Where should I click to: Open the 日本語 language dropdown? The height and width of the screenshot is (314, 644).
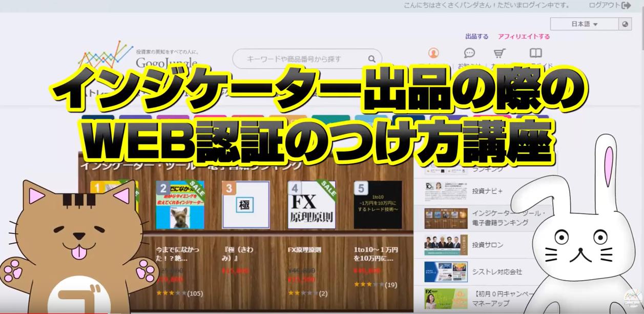(585, 24)
